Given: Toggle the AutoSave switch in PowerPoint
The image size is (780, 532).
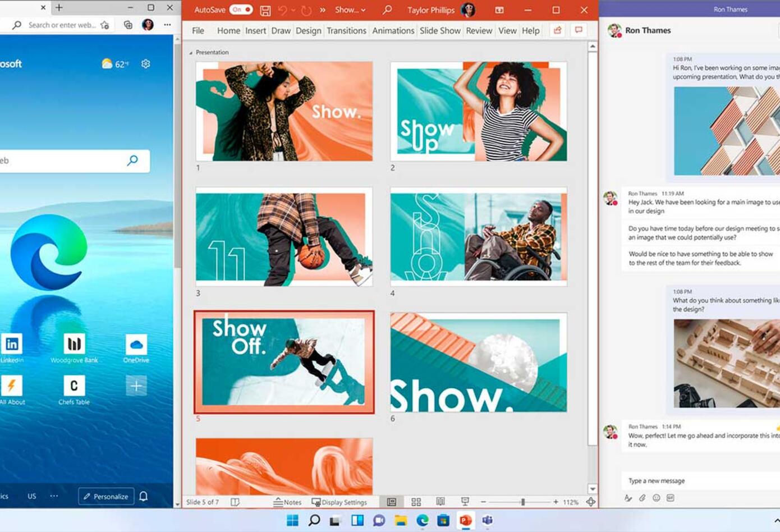Looking at the screenshot, I should [x=241, y=10].
